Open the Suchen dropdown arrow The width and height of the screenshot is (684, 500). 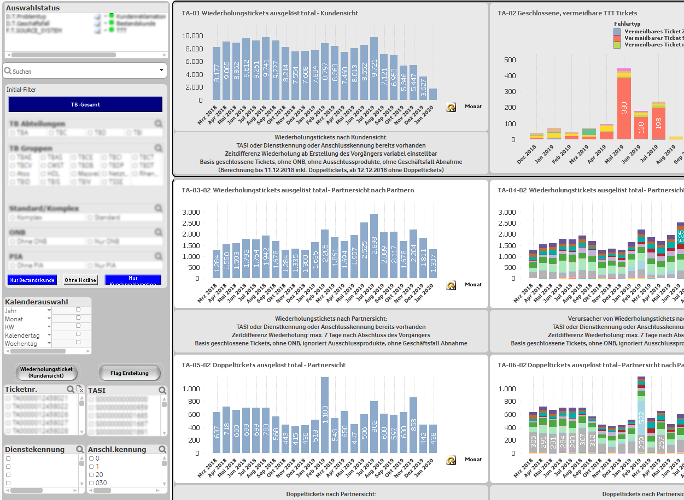tap(161, 71)
